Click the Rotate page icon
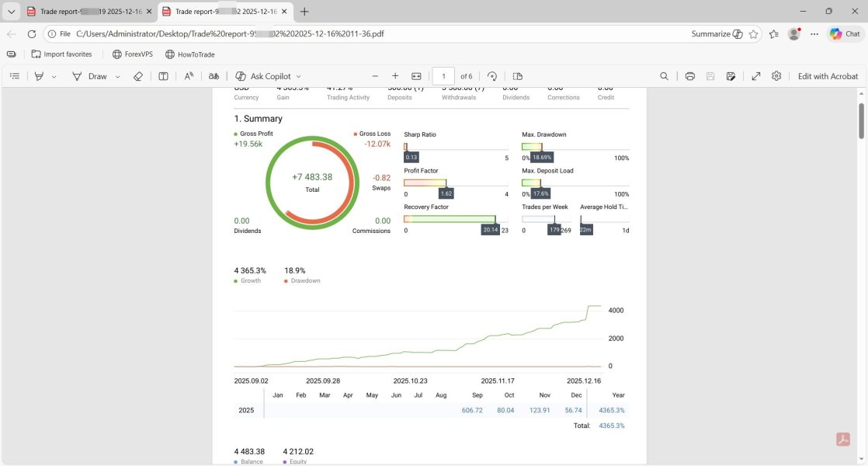This screenshot has width=868, height=466. (492, 76)
